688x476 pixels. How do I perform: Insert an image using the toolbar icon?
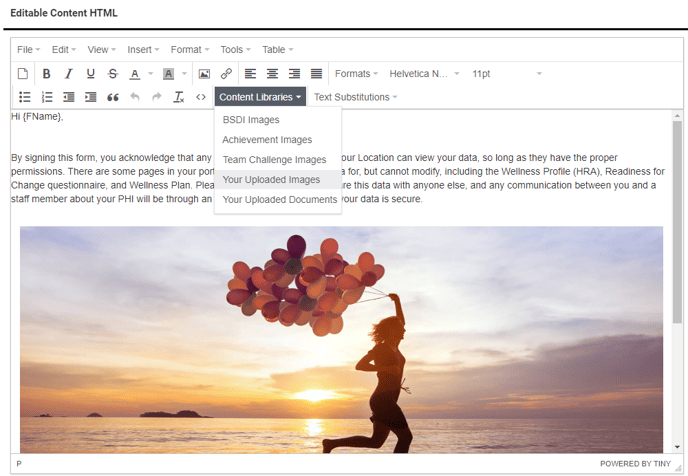coord(204,74)
